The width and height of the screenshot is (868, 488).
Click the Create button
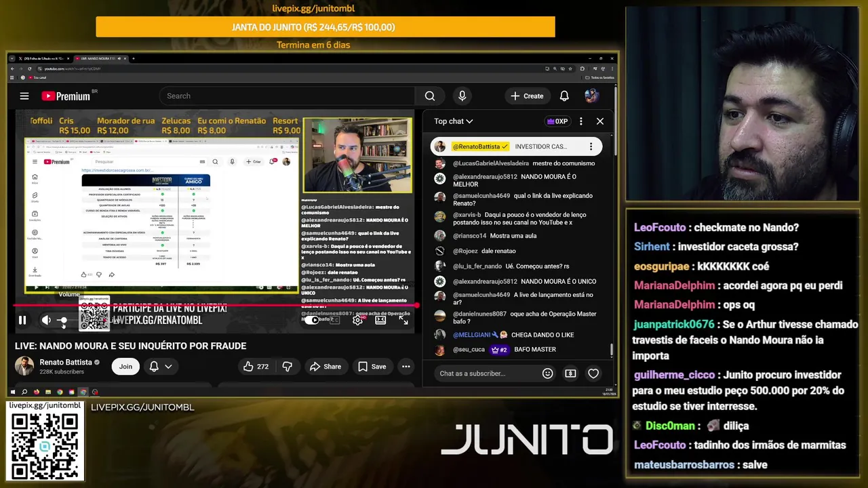click(x=527, y=96)
